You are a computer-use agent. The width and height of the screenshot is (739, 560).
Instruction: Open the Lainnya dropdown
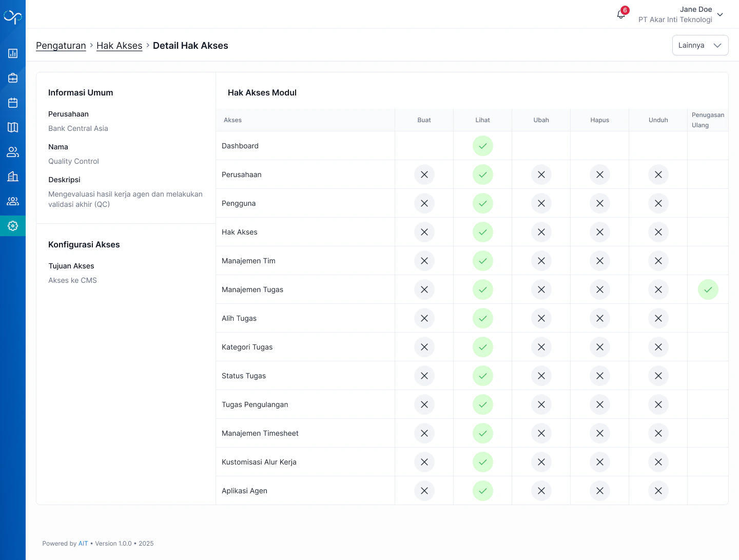[700, 45]
